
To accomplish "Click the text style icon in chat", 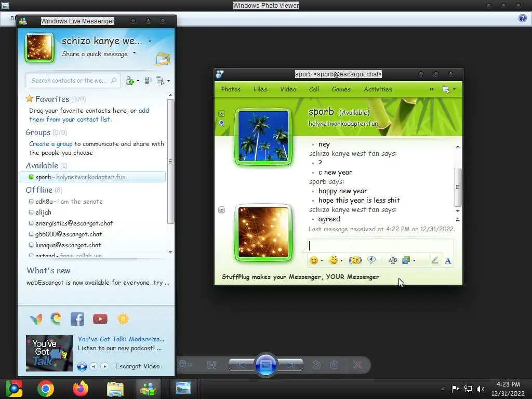I will pyautogui.click(x=393, y=260).
